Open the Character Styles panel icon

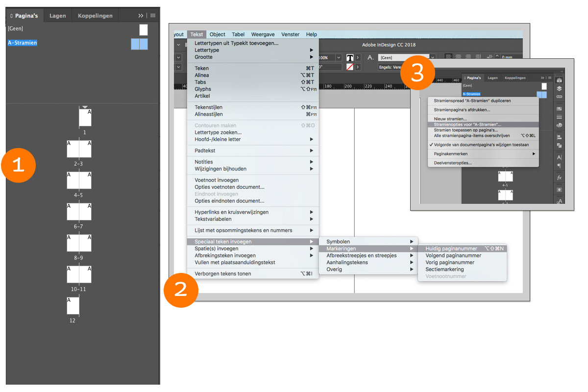tap(559, 200)
